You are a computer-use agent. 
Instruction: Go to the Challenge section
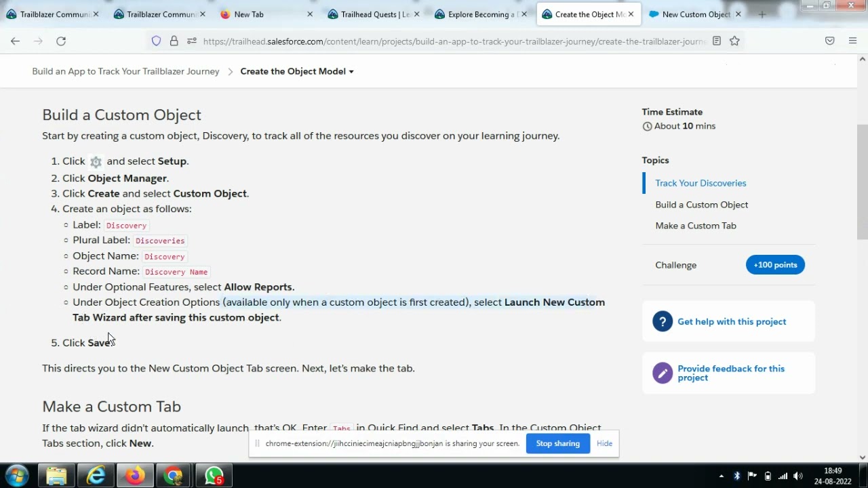pos(676,265)
